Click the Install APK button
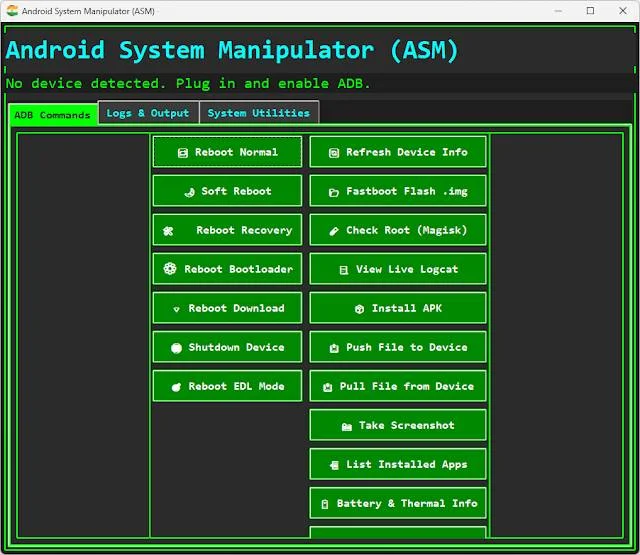 point(398,308)
